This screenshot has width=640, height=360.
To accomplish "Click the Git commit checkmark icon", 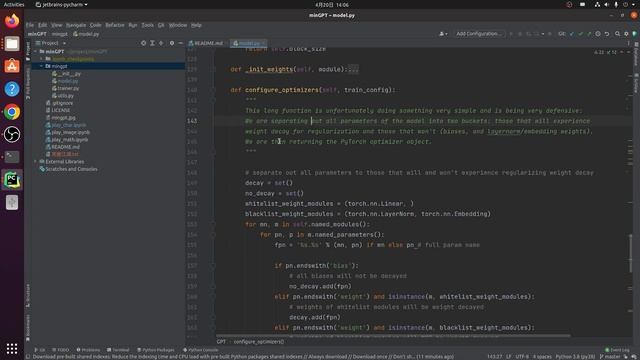I will (x=580, y=34).
